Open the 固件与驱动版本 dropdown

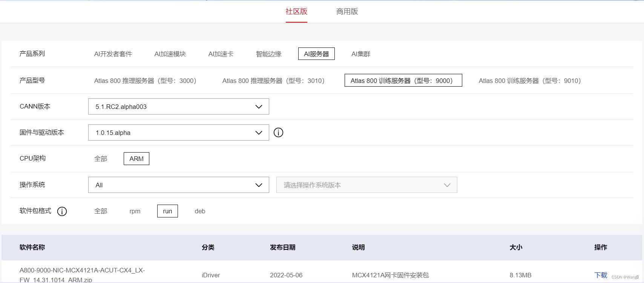tap(179, 133)
